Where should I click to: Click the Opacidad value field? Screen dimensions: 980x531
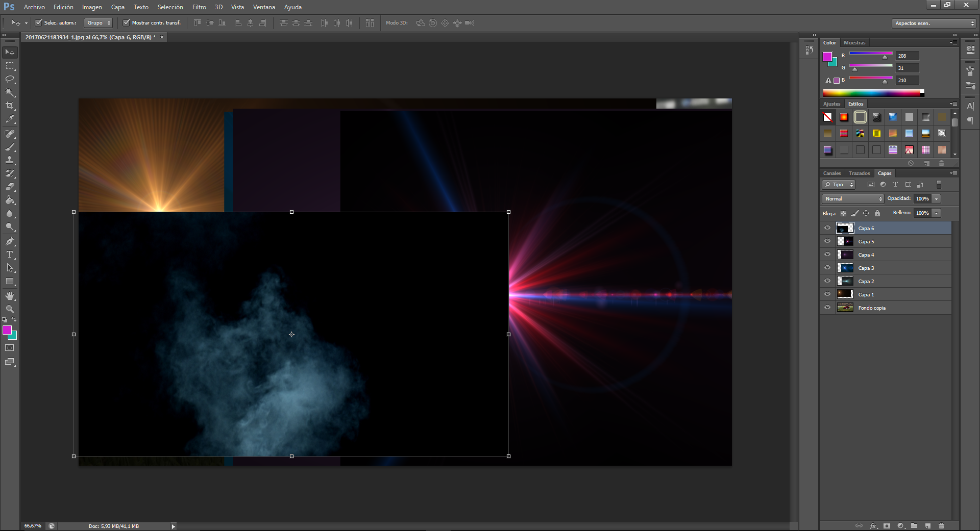(x=922, y=198)
